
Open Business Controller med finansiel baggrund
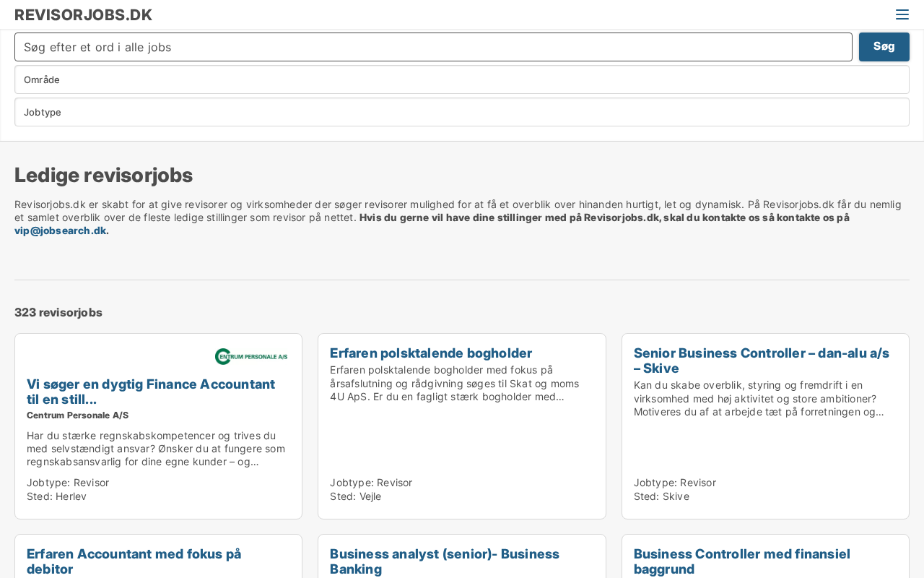tap(742, 561)
